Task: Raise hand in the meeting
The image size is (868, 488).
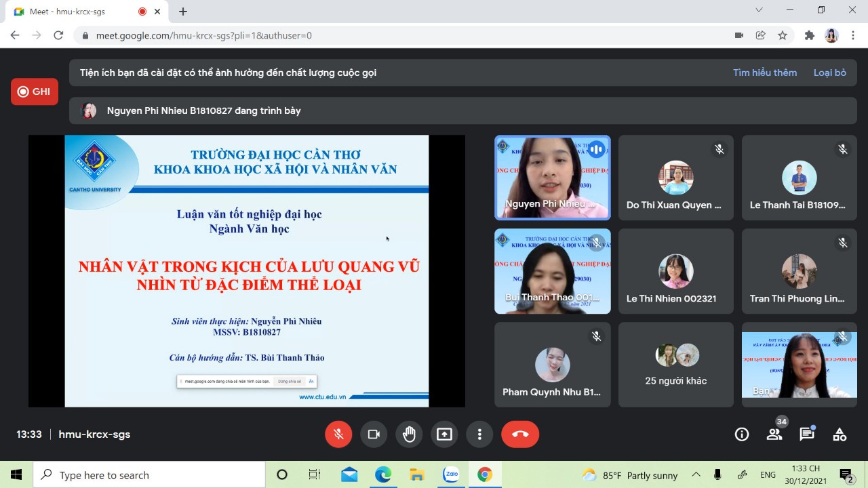Action: 409,434
